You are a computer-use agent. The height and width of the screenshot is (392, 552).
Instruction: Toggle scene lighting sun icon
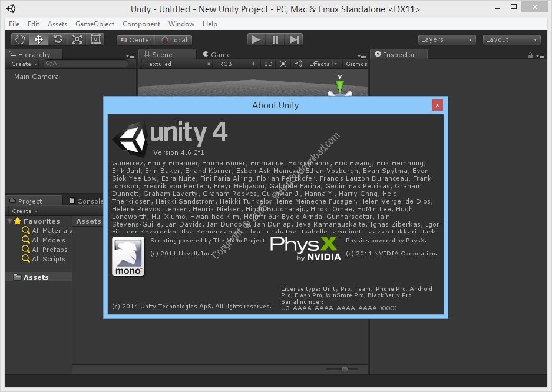click(x=283, y=64)
